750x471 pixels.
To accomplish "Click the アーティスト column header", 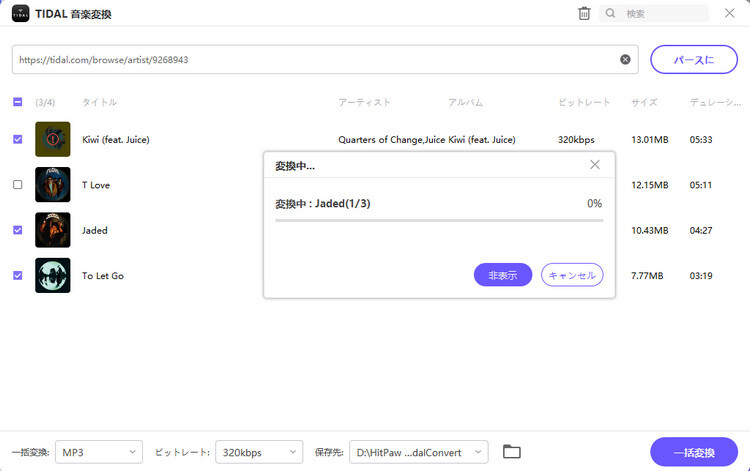I will click(364, 102).
